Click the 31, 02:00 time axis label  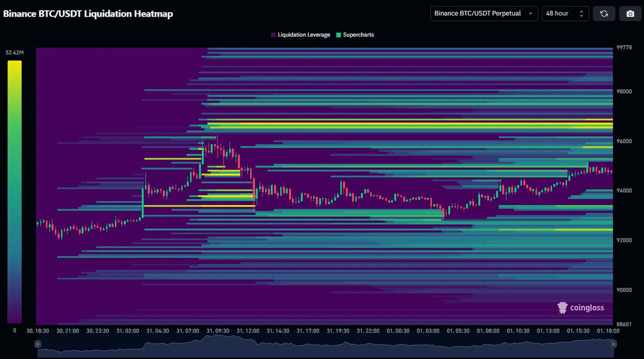pos(127,331)
